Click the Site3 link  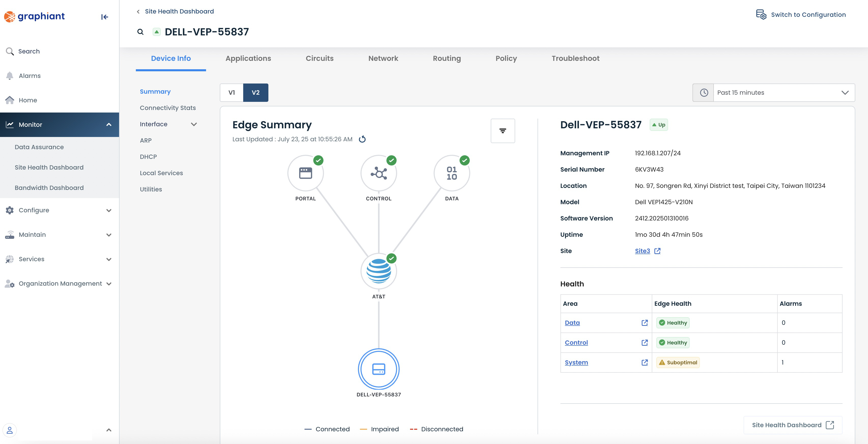coord(642,251)
